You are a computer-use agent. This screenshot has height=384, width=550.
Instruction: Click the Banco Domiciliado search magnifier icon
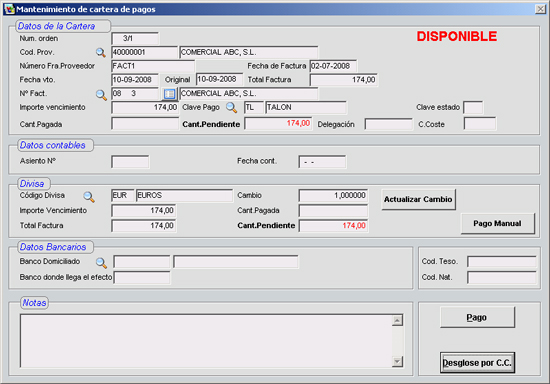pyautogui.click(x=101, y=262)
